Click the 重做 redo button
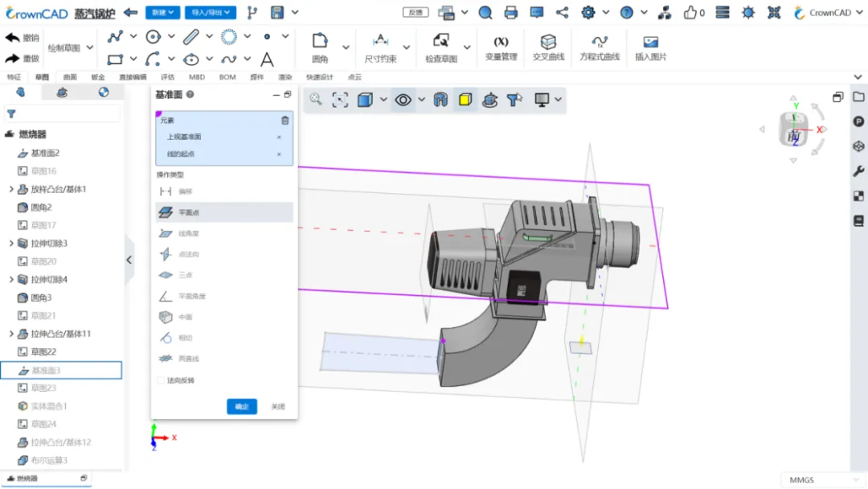 tap(23, 58)
